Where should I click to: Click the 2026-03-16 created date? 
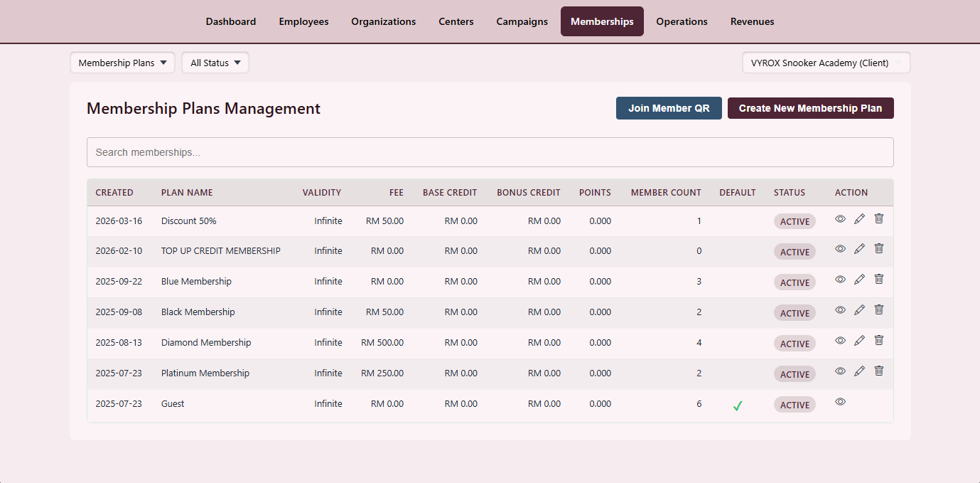coord(119,221)
